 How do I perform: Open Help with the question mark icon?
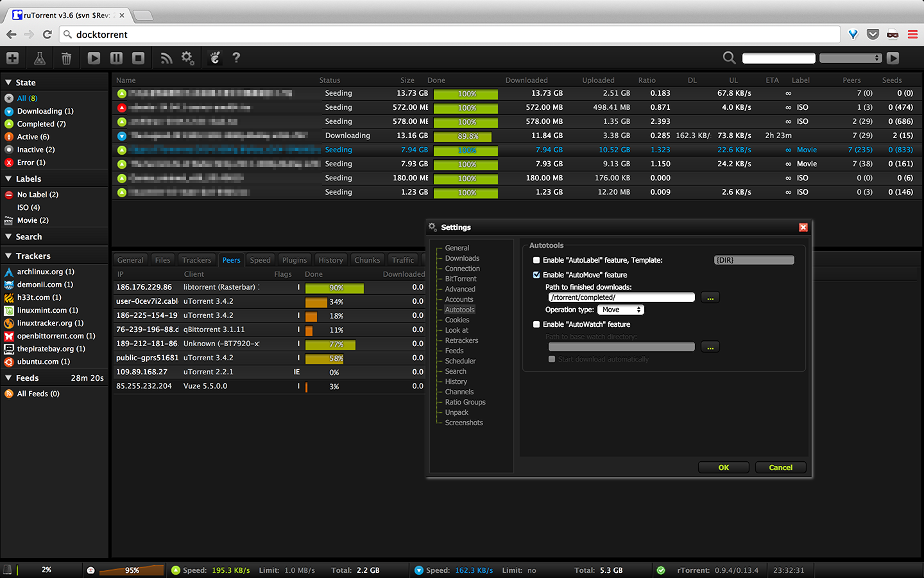236,58
